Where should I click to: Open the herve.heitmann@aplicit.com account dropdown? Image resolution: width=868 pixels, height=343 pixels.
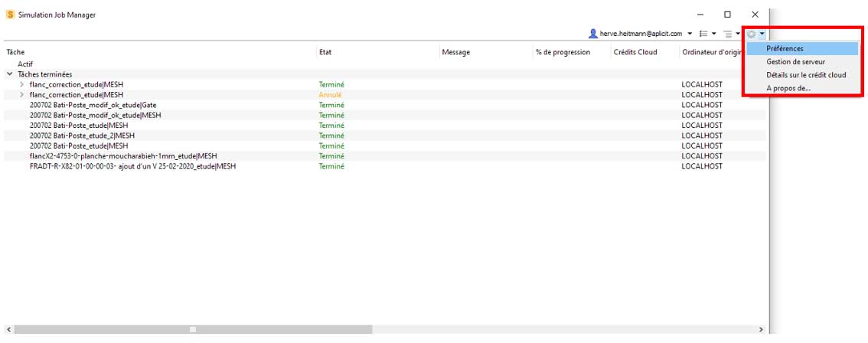tap(690, 34)
